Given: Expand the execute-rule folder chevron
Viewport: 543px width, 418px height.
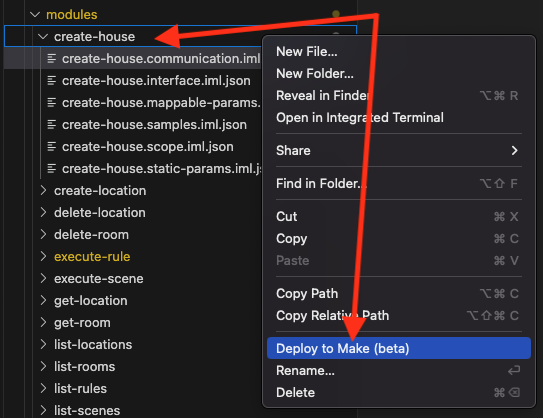Looking at the screenshot, I should point(43,256).
